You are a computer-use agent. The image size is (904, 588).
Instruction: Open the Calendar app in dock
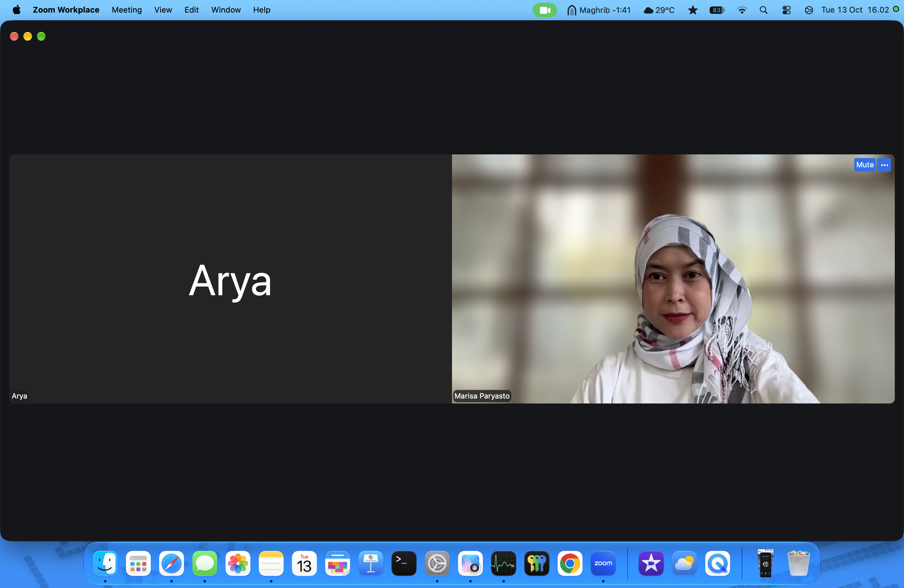pos(304,563)
